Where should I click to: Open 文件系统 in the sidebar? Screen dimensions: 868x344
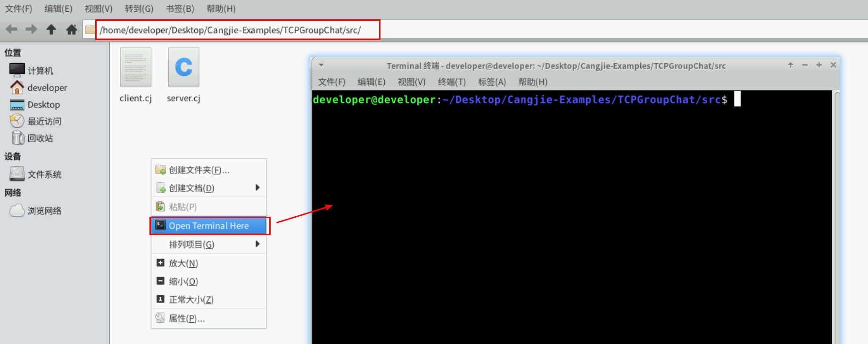[35, 174]
